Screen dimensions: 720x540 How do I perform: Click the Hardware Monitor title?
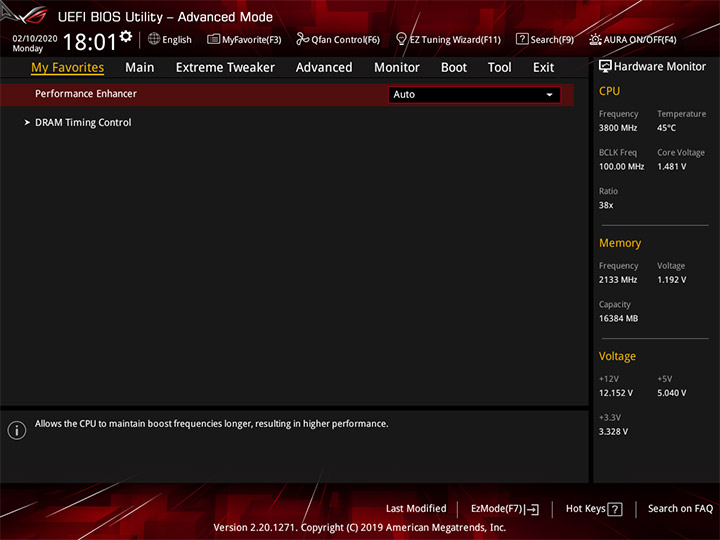pos(659,67)
